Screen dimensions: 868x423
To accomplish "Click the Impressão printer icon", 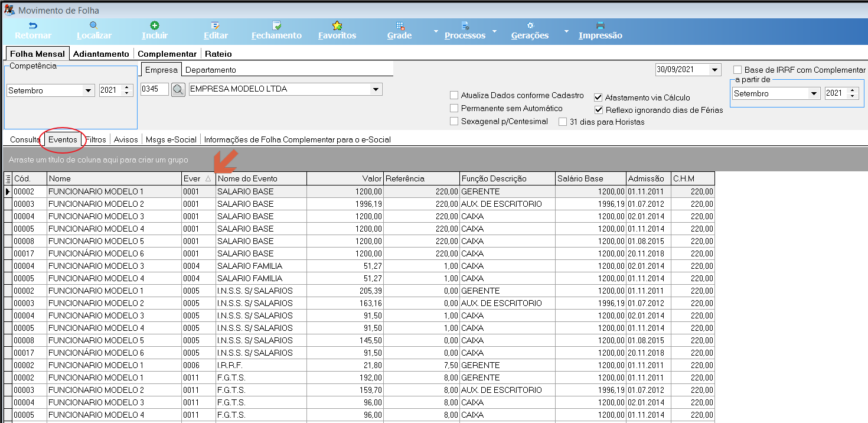I will coord(601,25).
